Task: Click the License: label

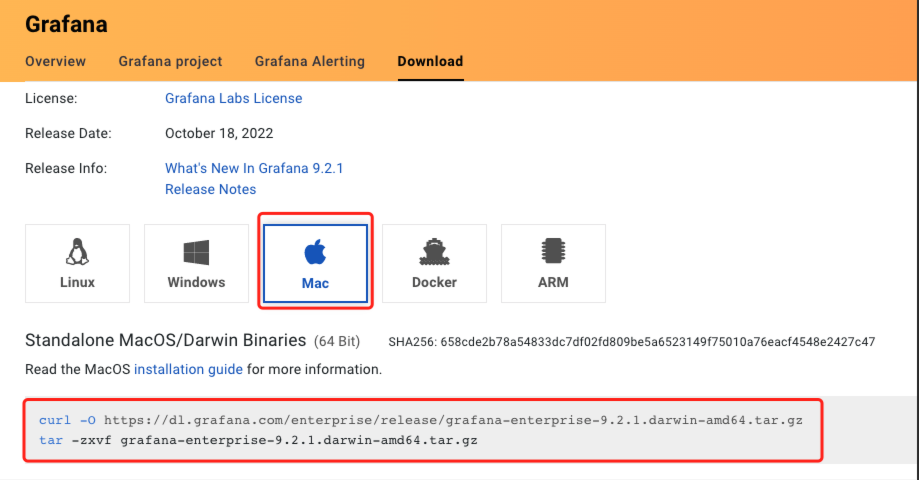Action: point(51,98)
